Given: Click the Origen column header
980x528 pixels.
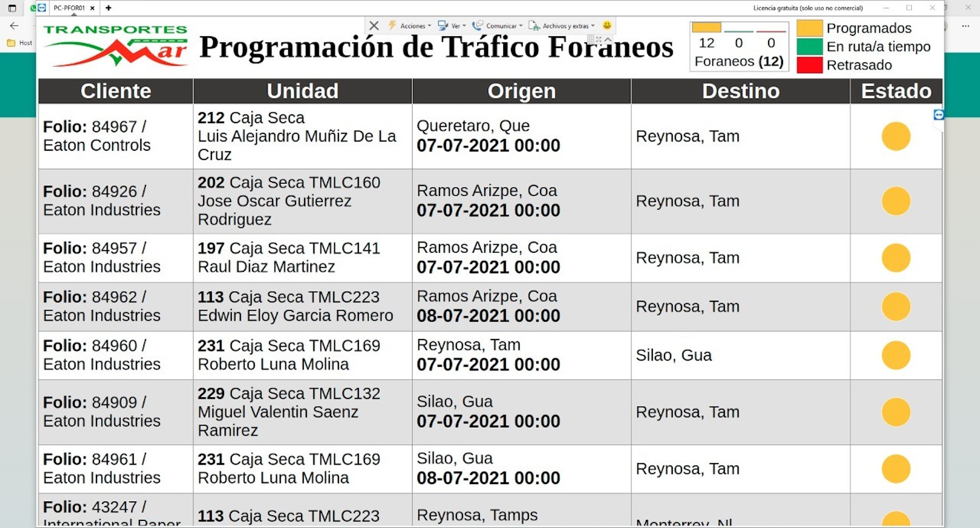Looking at the screenshot, I should tap(522, 91).
